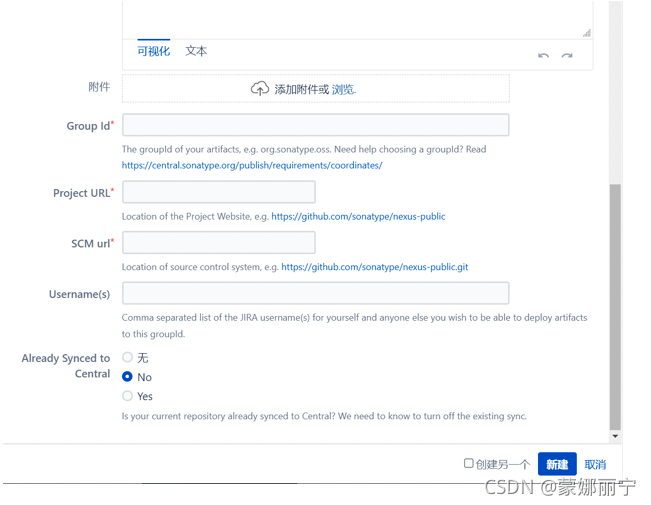Focus the Group Id input field
The image size is (651, 505).
pos(316,125)
